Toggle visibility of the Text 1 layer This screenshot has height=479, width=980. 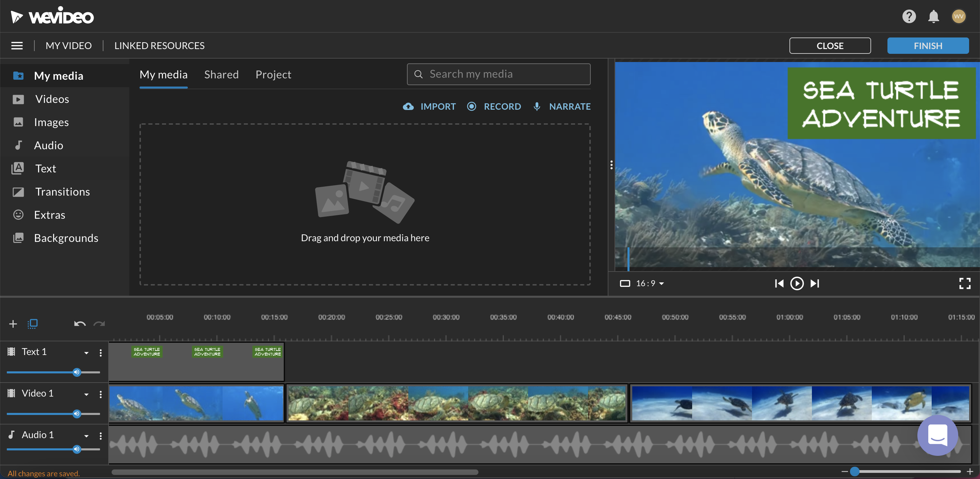pos(11,351)
